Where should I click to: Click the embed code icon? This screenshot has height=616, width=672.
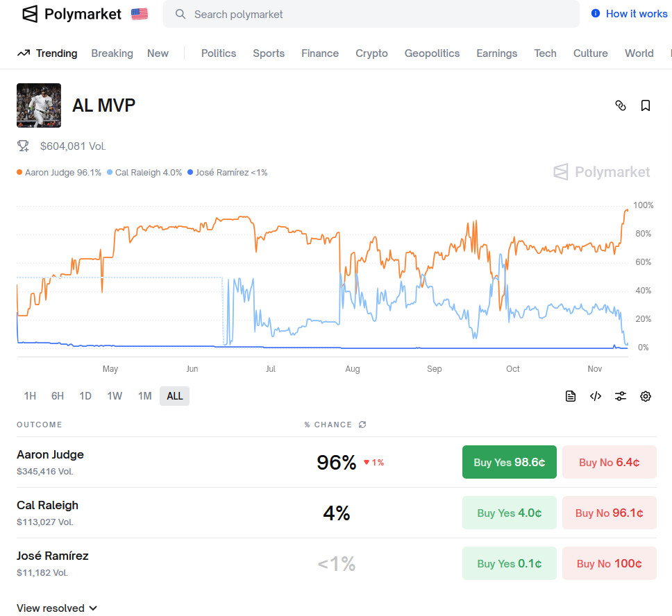point(596,396)
